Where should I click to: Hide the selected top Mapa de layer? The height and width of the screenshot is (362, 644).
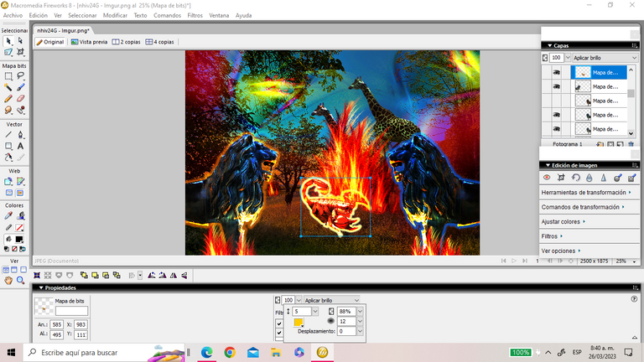click(556, 72)
